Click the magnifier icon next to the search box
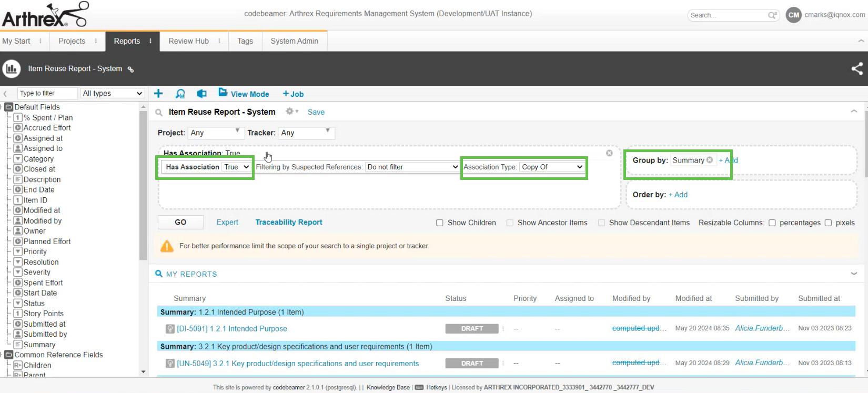 [772, 15]
